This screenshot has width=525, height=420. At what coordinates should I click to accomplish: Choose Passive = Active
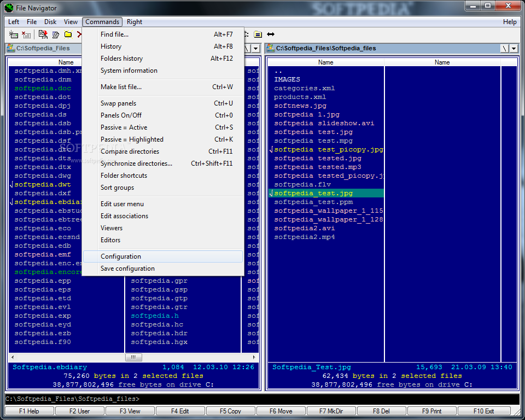click(163, 127)
